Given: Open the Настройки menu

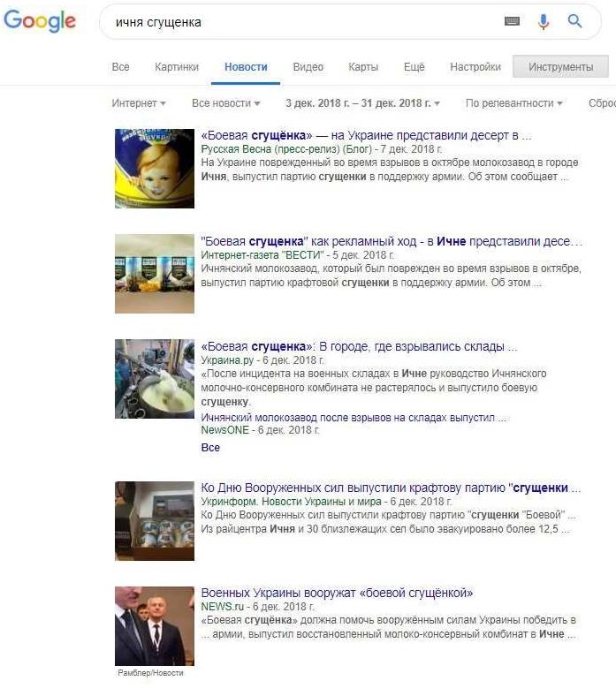Looking at the screenshot, I should [475, 67].
